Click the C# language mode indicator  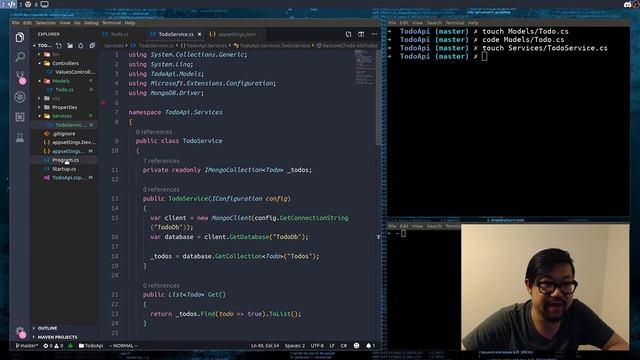344,346
